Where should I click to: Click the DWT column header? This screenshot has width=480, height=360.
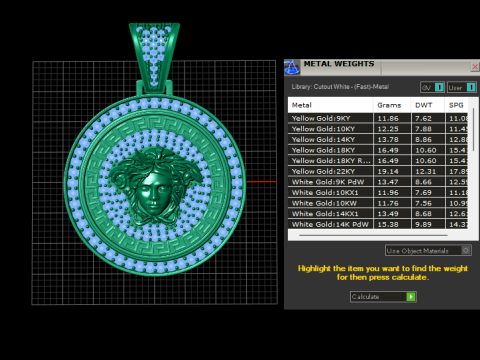tap(428, 105)
